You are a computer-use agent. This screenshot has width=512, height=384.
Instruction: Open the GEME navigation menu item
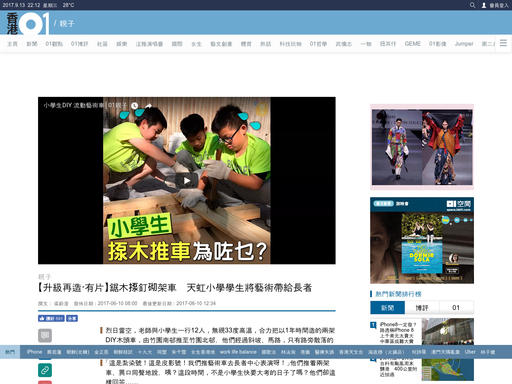click(x=412, y=44)
